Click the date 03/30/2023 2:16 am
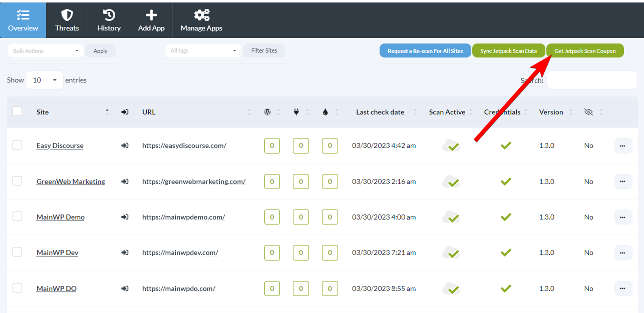The image size is (644, 313). tap(384, 181)
